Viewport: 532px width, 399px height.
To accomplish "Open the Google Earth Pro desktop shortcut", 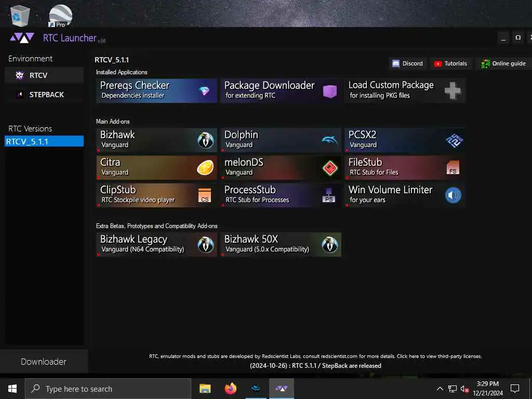I will coord(60,16).
